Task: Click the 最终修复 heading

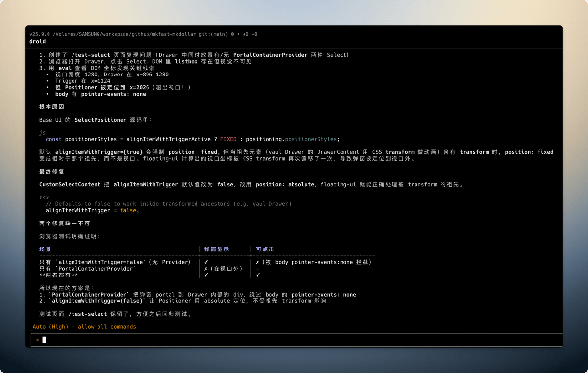Action: point(51,172)
